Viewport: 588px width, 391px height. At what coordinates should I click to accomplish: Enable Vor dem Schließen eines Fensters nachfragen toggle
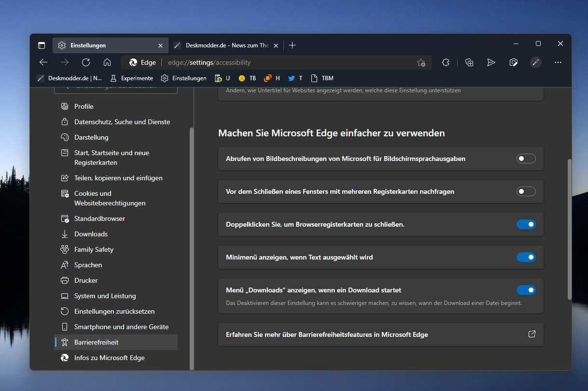coord(526,191)
